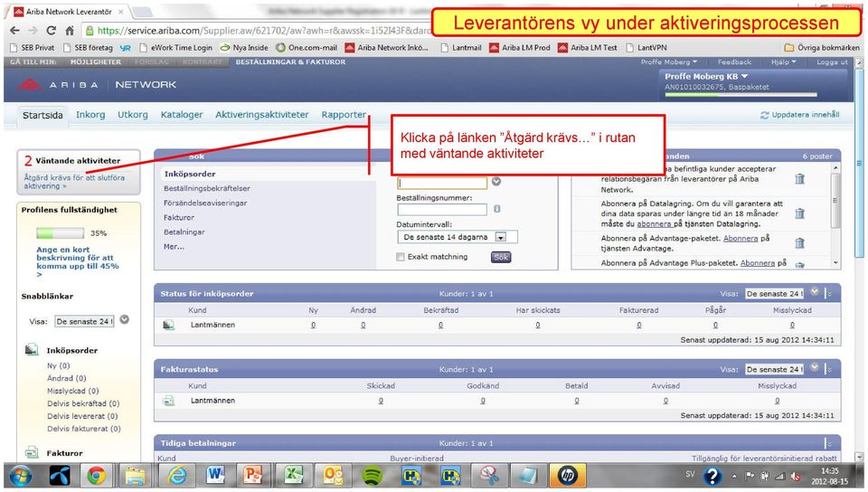Go to browser home page icon
This screenshot has width=868, height=492.
70,31
